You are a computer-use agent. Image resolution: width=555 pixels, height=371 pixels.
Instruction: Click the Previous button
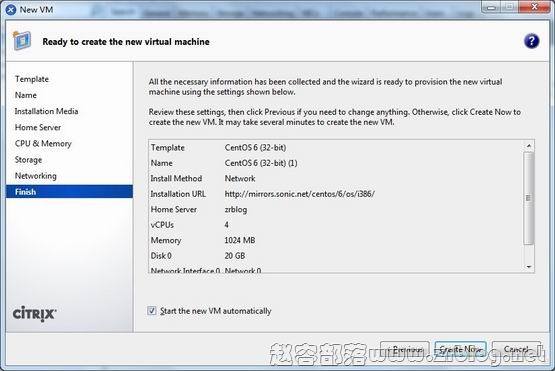tap(405, 349)
